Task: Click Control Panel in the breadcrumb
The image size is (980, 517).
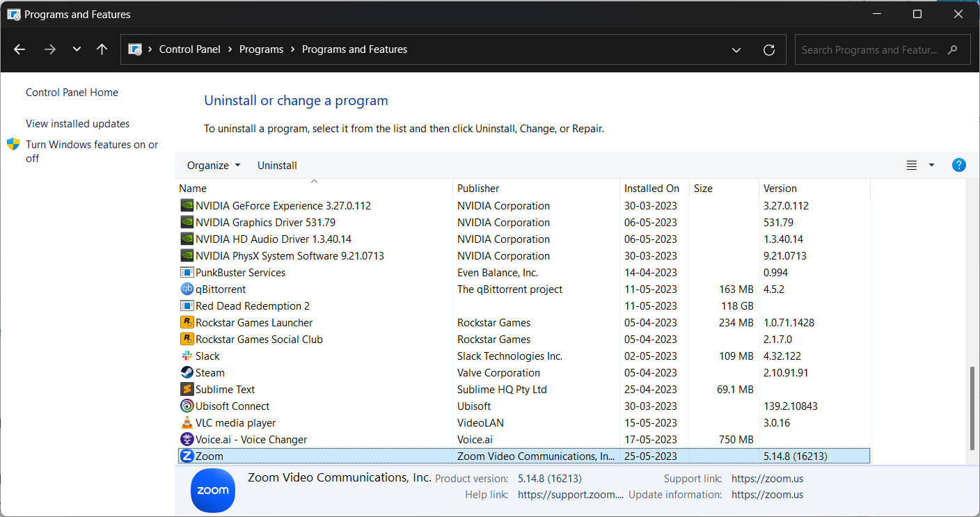Action: 190,49
